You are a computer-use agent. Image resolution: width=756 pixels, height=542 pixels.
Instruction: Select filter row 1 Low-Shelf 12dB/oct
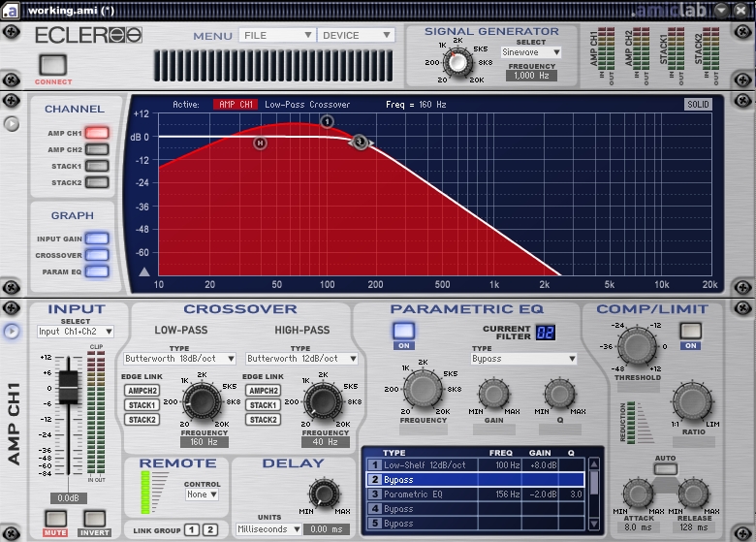pyautogui.click(x=475, y=464)
